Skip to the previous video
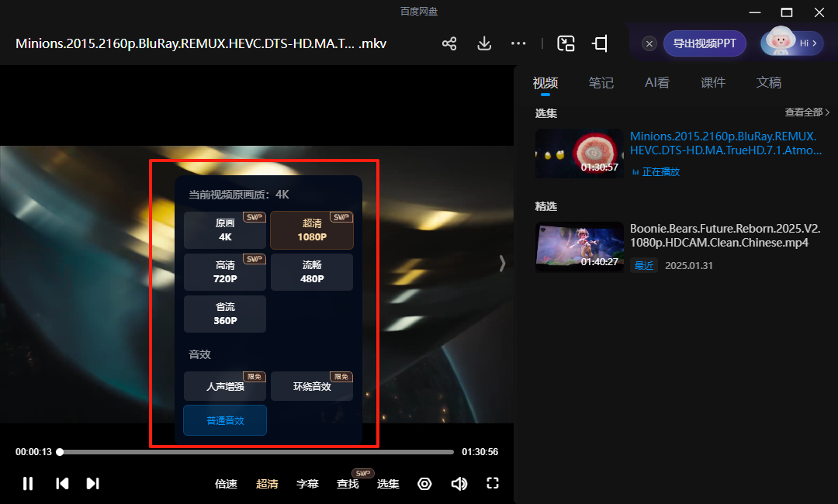Viewport: 838px width, 504px height. (x=62, y=484)
